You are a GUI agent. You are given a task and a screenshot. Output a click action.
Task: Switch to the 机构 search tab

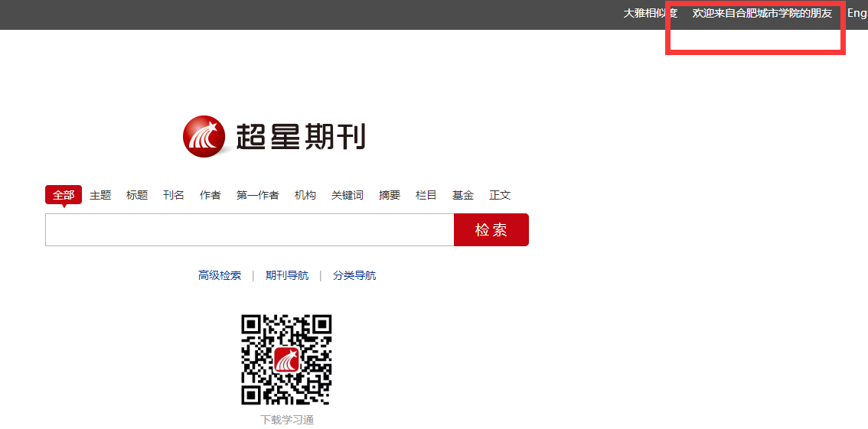[305, 194]
